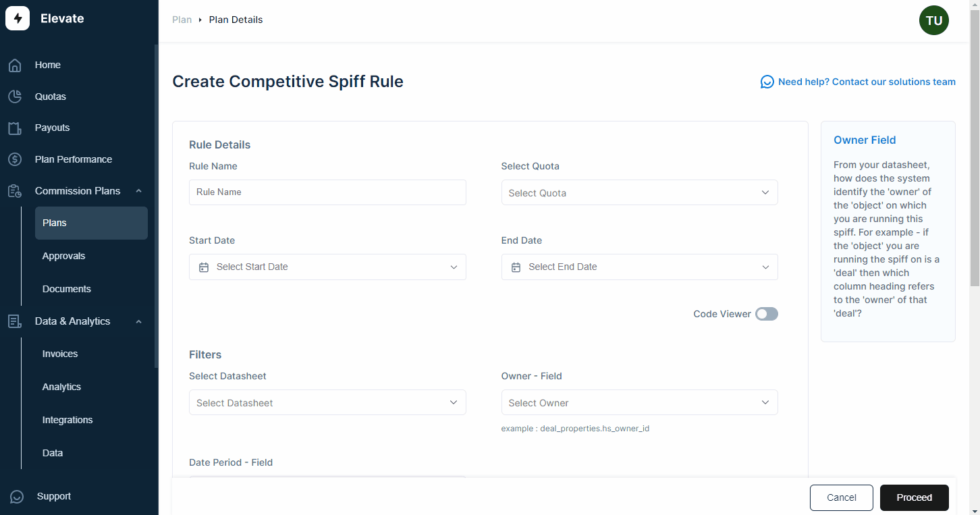Click the Payouts sidebar icon
This screenshot has height=515, width=980.
[x=15, y=128]
